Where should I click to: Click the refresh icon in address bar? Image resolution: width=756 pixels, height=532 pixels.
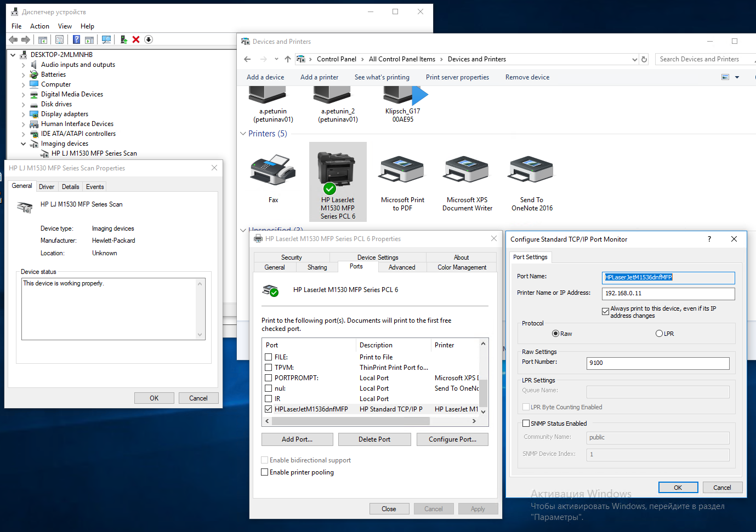[x=644, y=59]
